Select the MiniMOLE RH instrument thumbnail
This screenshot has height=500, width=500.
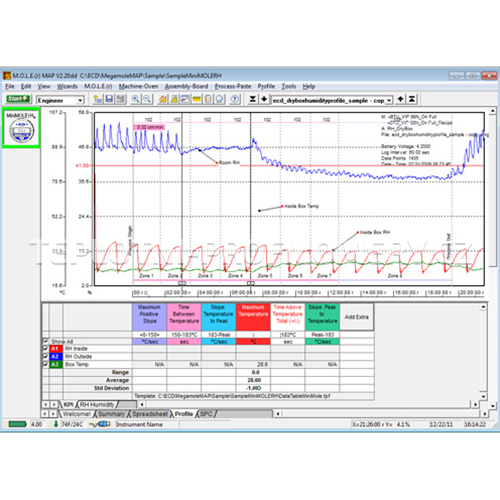pos(21,128)
